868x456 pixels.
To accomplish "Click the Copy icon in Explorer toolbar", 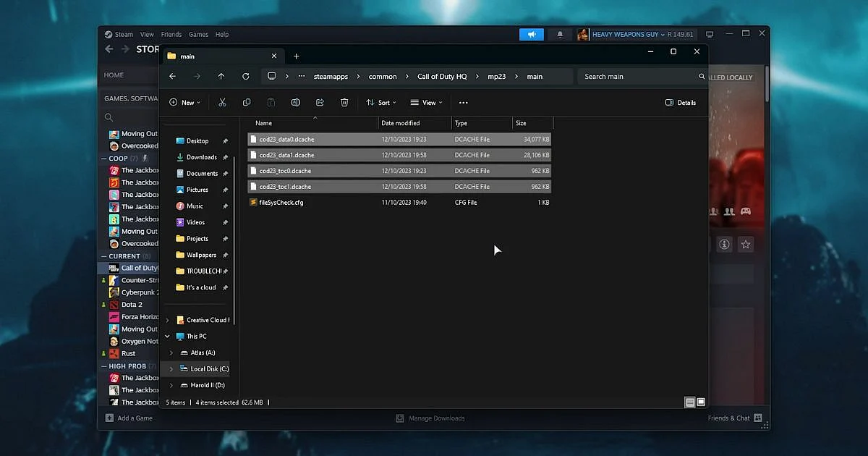I will (x=247, y=103).
